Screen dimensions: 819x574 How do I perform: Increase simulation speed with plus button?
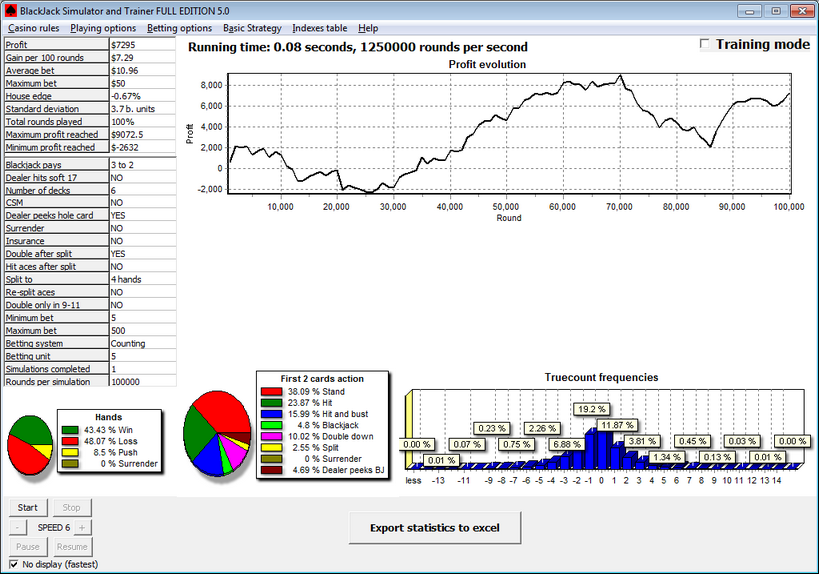tap(82, 527)
